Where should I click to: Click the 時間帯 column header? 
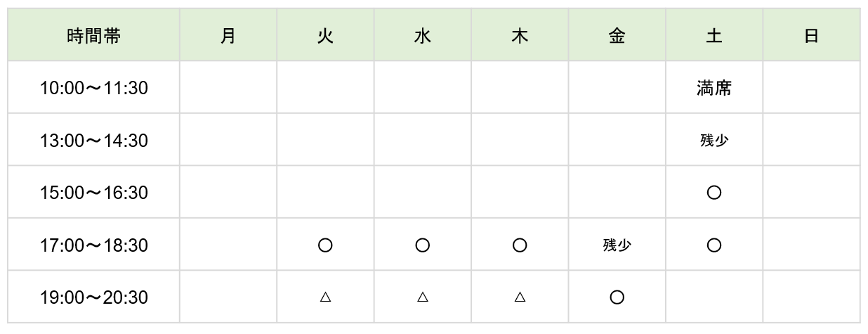point(93,37)
